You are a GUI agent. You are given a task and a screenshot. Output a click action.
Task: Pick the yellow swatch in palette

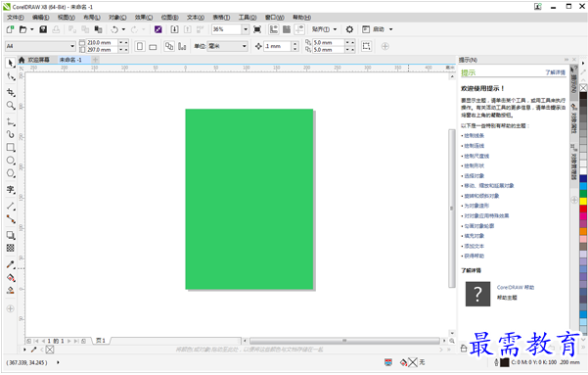583,201
